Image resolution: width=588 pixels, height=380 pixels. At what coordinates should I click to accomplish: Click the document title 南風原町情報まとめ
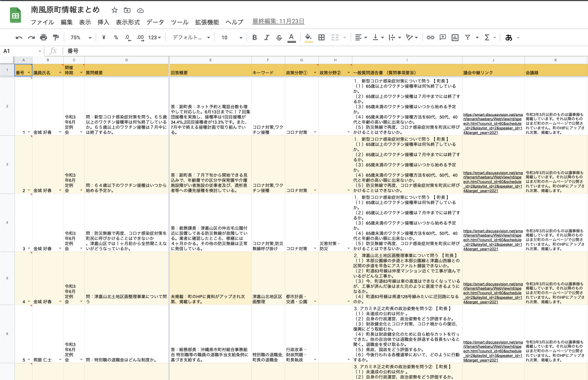pyautogui.click(x=65, y=10)
